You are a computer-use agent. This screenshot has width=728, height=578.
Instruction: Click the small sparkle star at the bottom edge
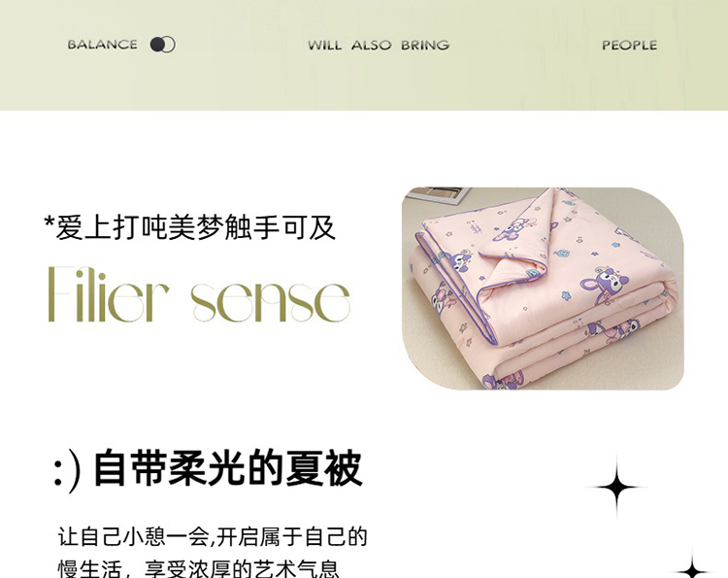(692, 567)
